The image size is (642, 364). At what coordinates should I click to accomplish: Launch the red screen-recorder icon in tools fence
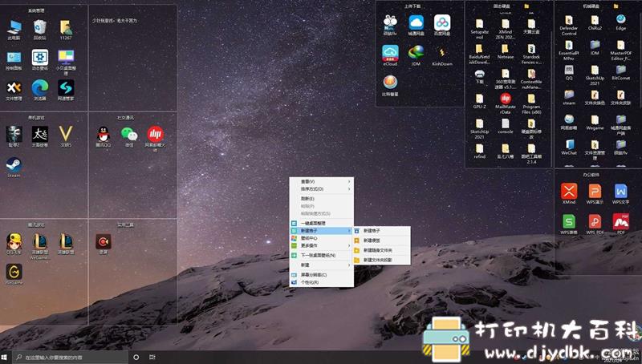click(x=104, y=244)
